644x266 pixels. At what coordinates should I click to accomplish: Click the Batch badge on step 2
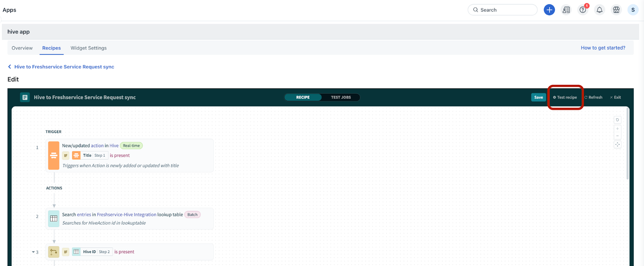point(192,215)
